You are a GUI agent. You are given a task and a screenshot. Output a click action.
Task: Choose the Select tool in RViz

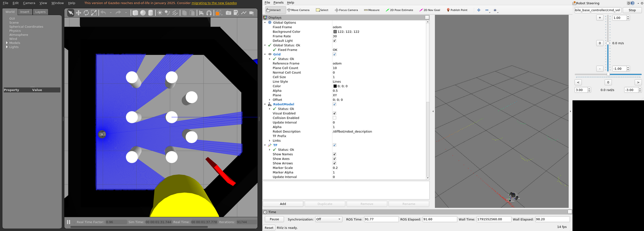322,10
